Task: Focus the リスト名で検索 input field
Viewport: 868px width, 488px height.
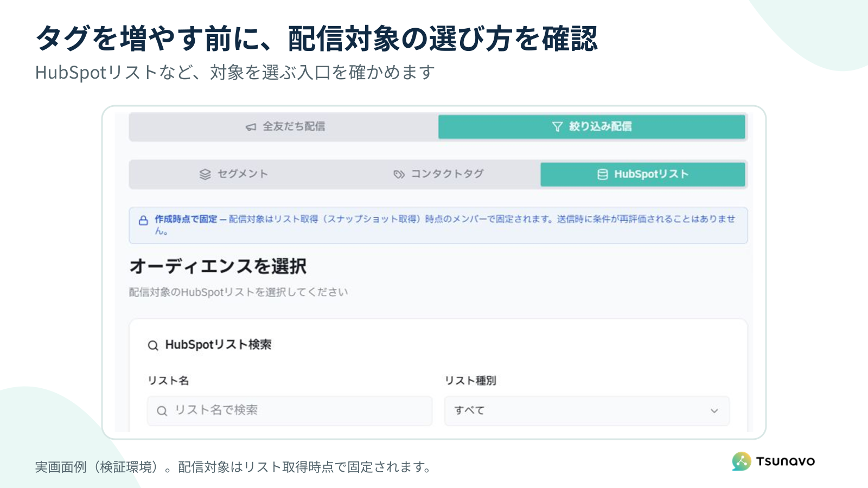Action: pyautogui.click(x=290, y=411)
